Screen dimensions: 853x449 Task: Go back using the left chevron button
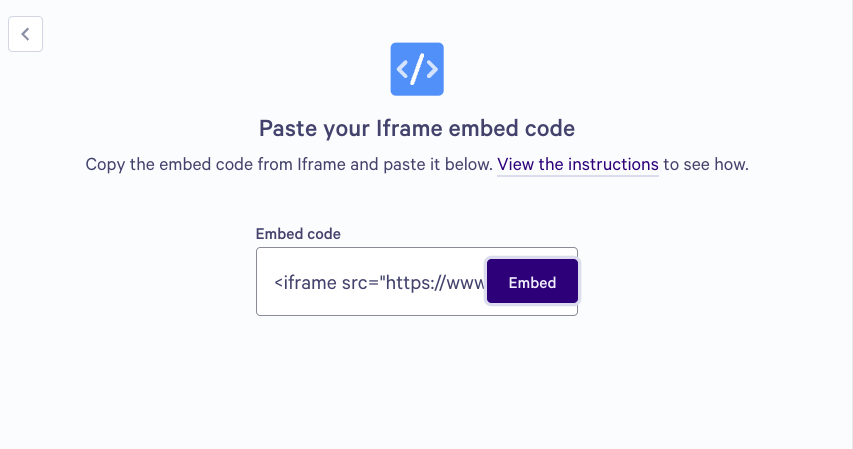pyautogui.click(x=26, y=34)
